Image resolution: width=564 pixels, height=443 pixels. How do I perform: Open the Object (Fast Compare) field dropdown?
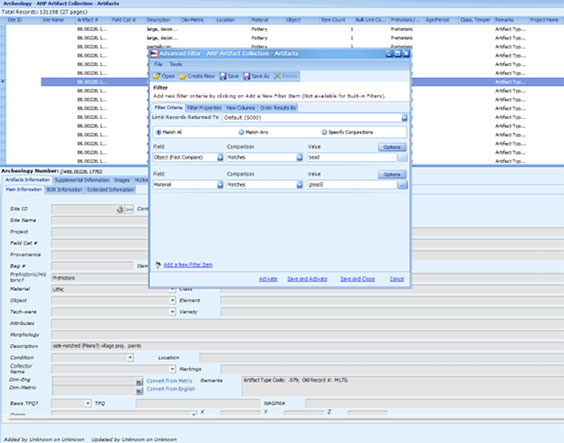pyautogui.click(x=220, y=157)
